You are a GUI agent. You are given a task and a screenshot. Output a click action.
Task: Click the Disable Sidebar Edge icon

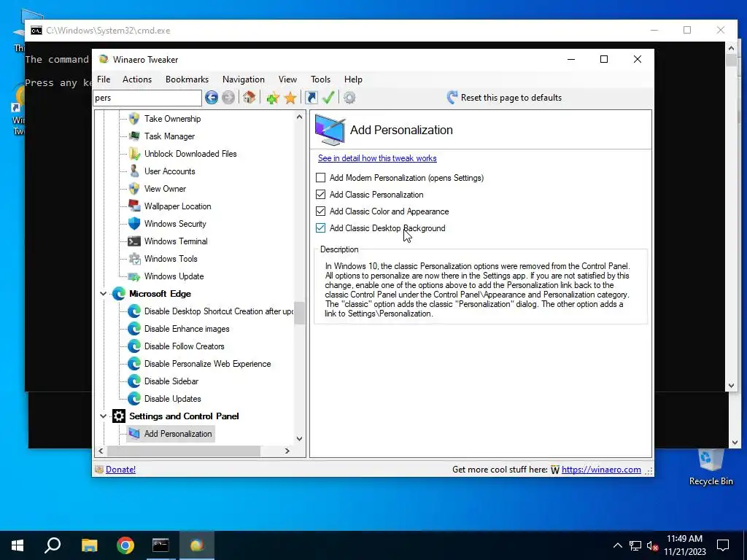(134, 381)
